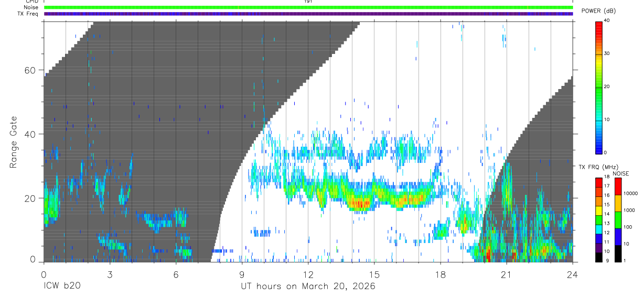Click the "TX Freq" row label at top
Viewport: 644px width, 297px height.
point(28,14)
